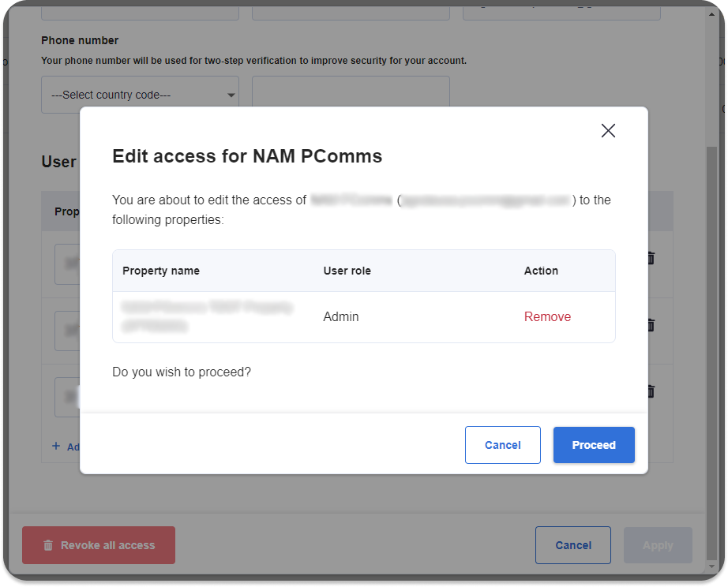Viewport: 728px width, 587px height.
Task: Click the red Remove action text
Action: click(547, 316)
